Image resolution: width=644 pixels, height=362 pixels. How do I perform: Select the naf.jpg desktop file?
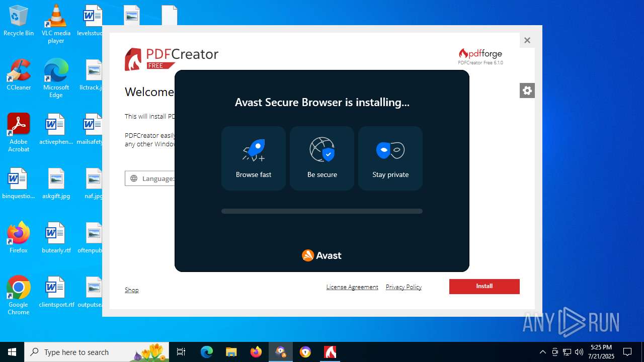[94, 184]
